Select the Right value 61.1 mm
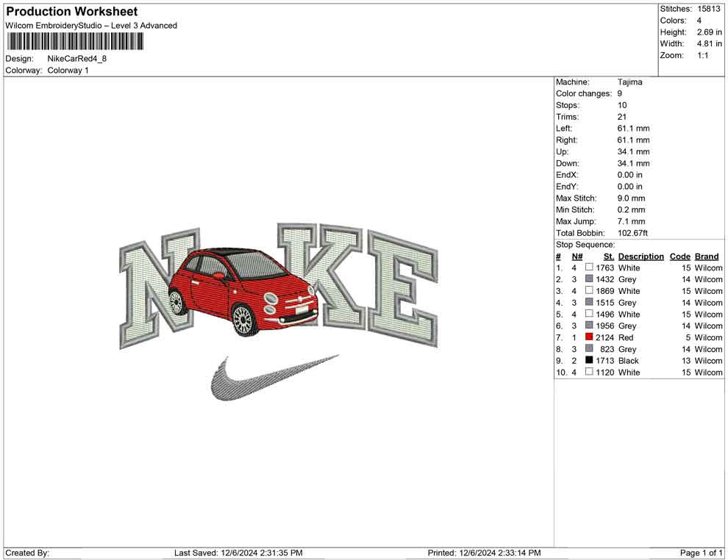The height and width of the screenshot is (560, 728). point(633,140)
